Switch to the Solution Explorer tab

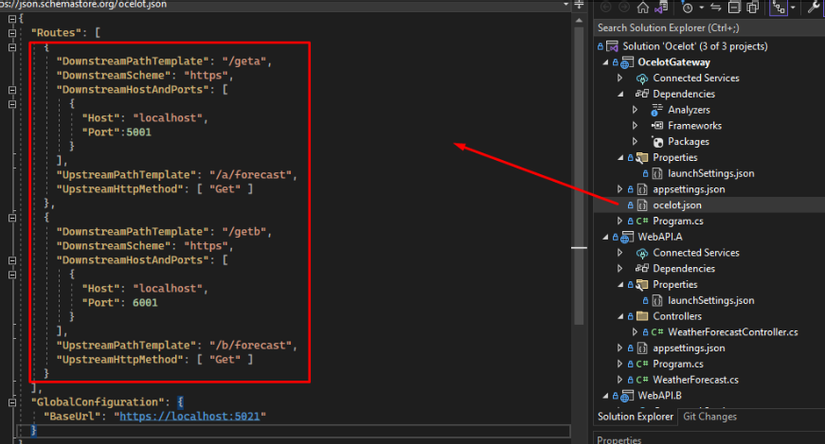(635, 417)
